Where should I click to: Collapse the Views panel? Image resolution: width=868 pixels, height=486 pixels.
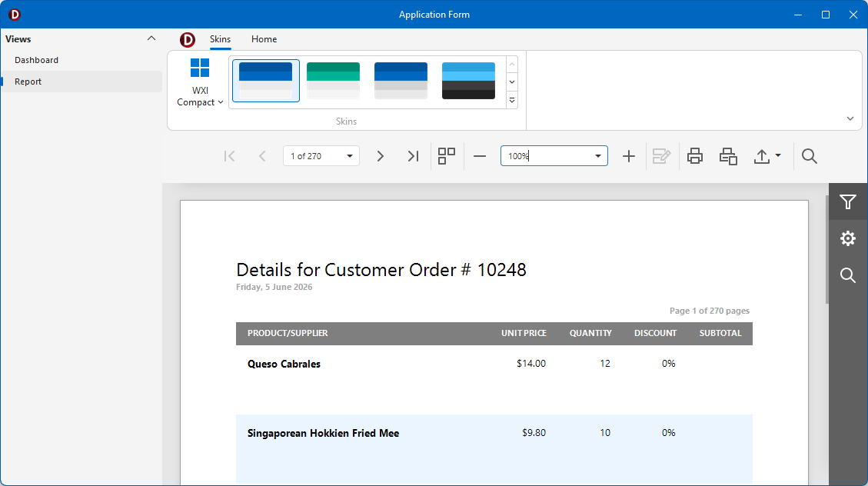[x=151, y=38]
